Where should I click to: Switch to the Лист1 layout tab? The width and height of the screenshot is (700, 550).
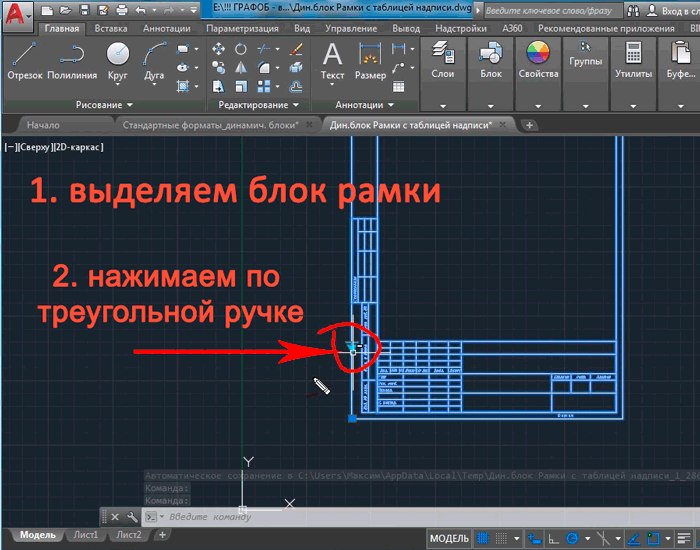pos(86,536)
